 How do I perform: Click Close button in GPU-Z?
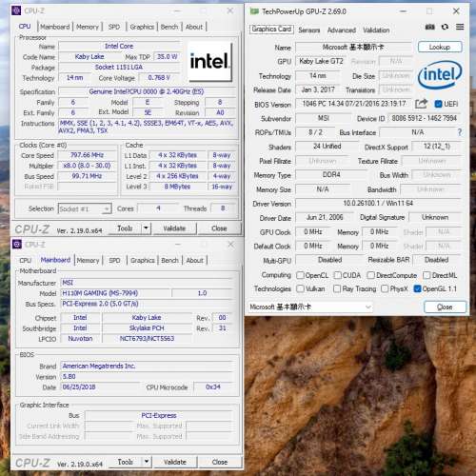coord(445,307)
